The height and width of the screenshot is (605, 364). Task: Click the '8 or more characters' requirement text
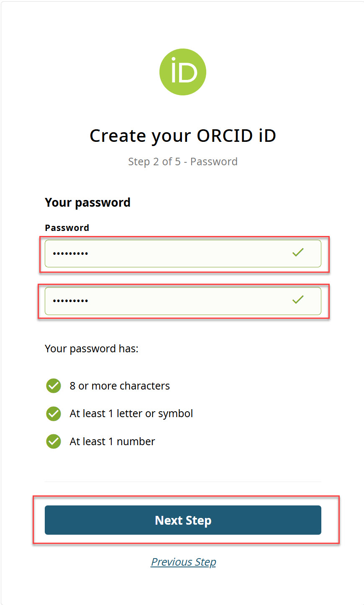point(120,386)
